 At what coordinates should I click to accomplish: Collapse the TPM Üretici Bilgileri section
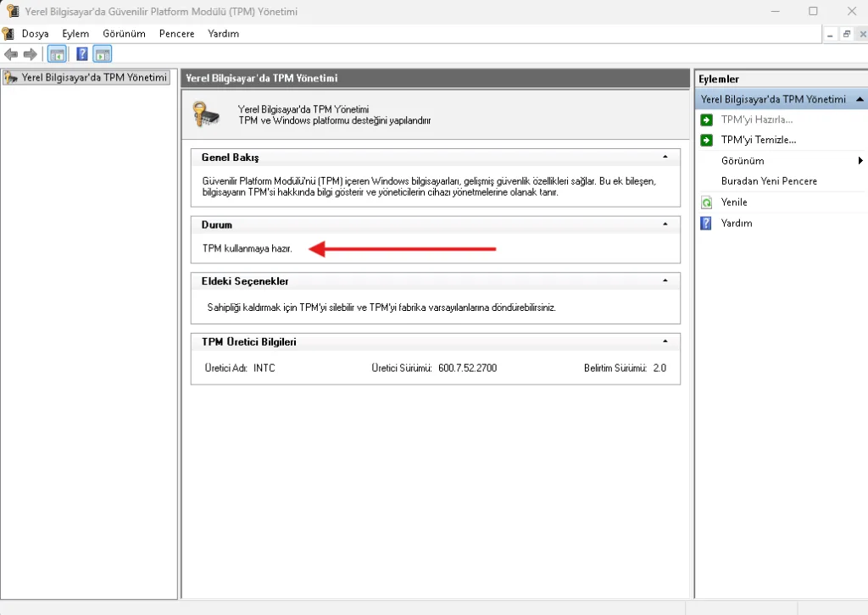pyautogui.click(x=665, y=341)
